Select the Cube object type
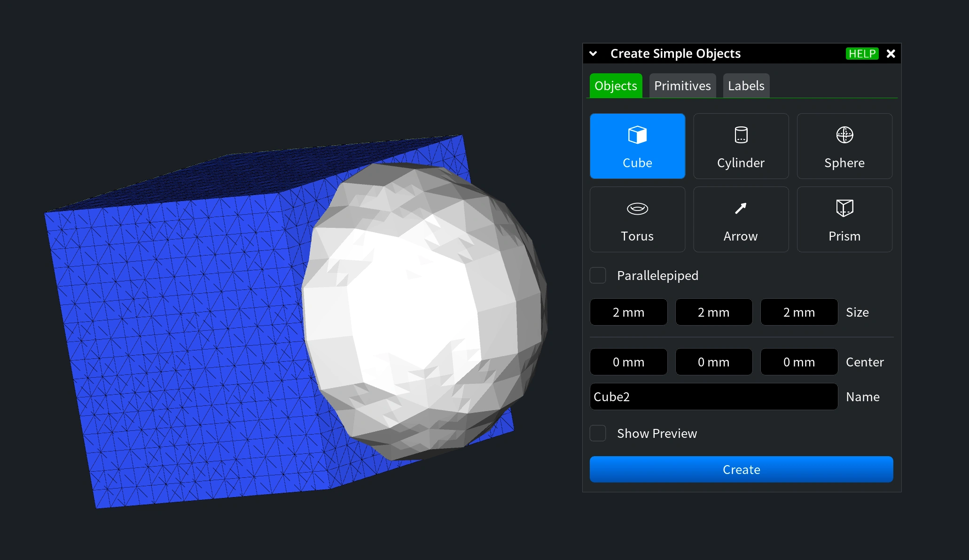 (x=637, y=146)
